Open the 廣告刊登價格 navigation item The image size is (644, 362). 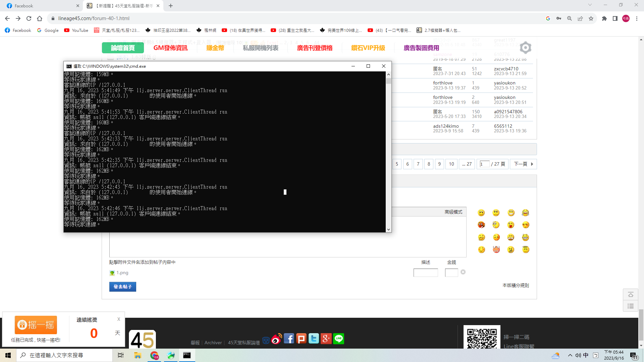pos(315,48)
